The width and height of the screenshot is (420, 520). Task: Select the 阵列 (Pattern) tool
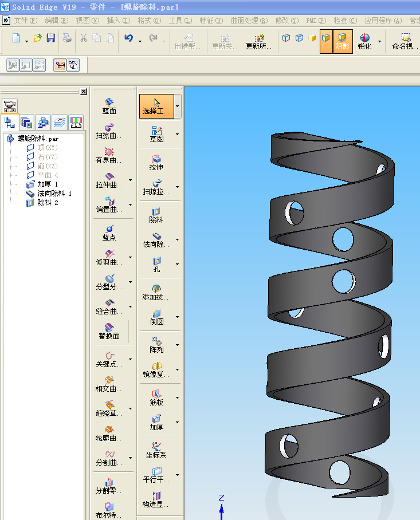(156, 345)
